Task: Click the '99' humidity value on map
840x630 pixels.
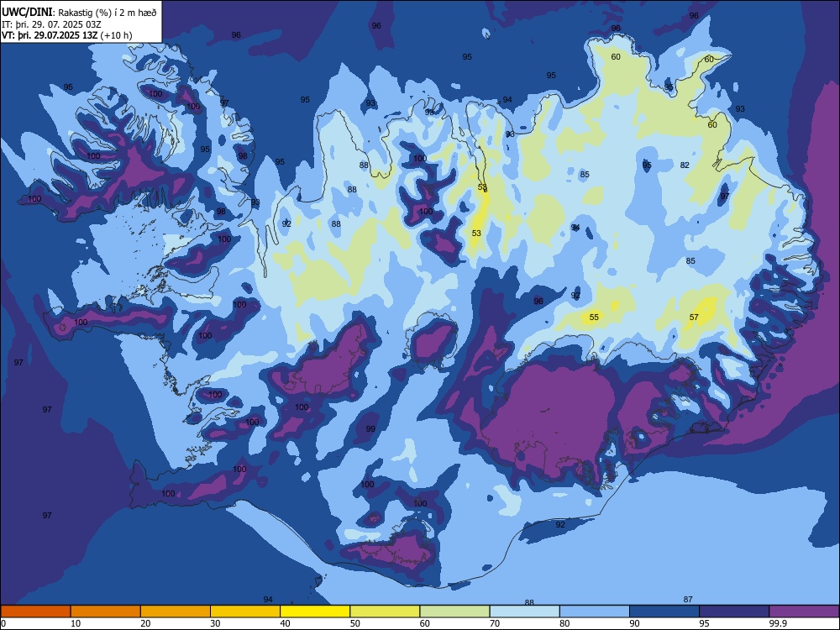Action: pos(370,428)
